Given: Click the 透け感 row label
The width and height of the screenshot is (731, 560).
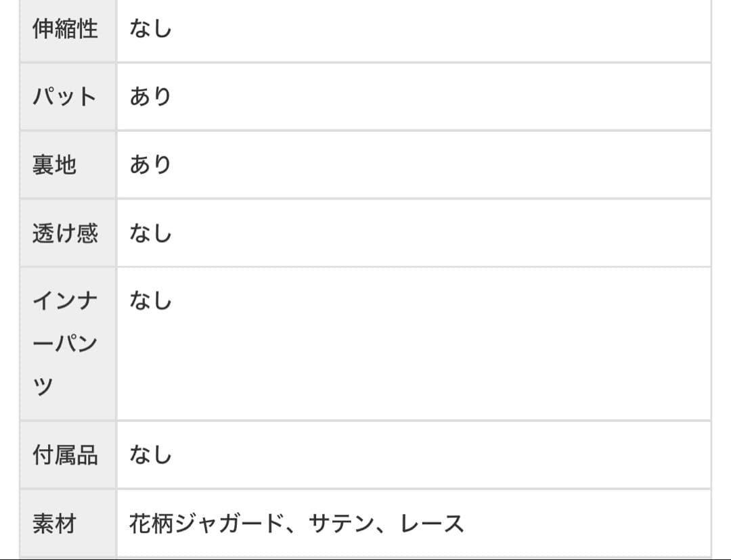Looking at the screenshot, I should click(65, 233).
